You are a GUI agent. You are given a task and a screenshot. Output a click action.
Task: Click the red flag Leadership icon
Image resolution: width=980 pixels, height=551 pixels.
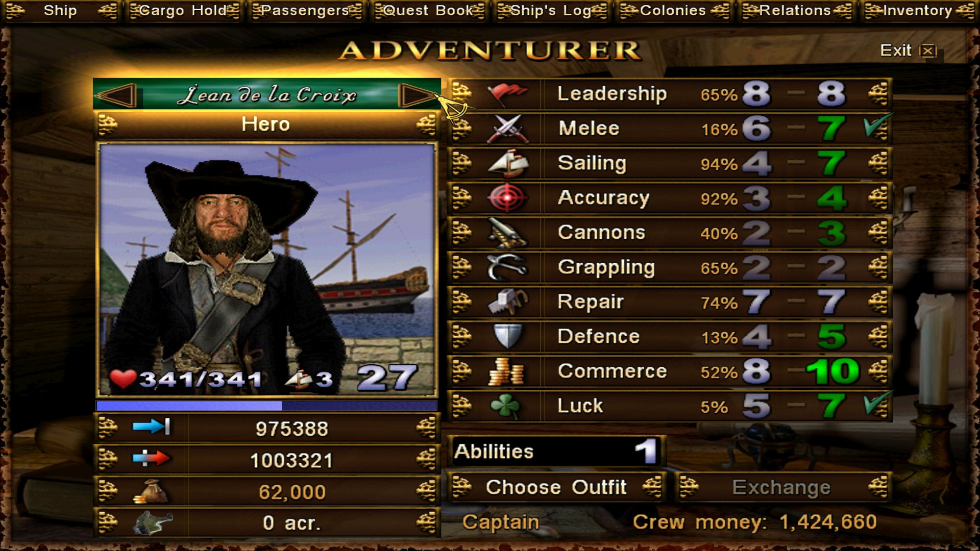point(507,94)
